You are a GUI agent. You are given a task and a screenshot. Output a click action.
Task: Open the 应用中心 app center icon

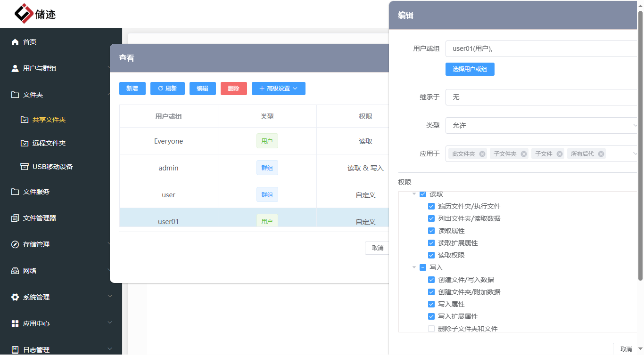[15, 323]
